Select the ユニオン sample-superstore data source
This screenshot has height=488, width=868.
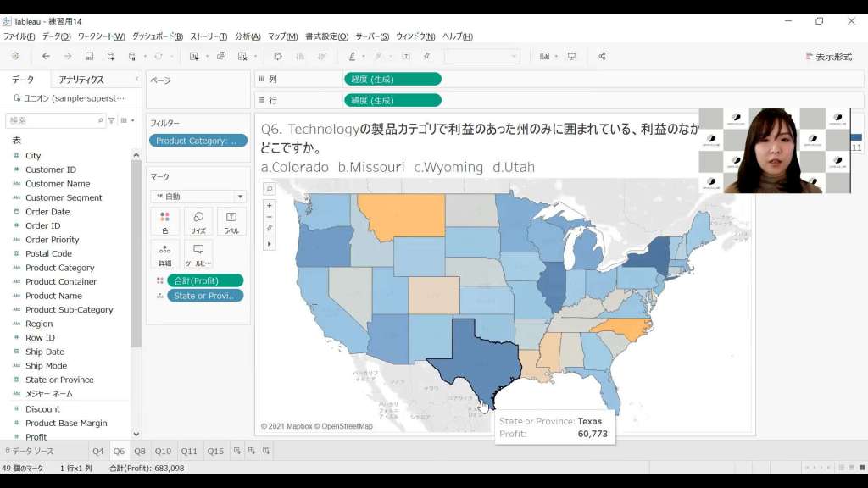[x=70, y=98]
